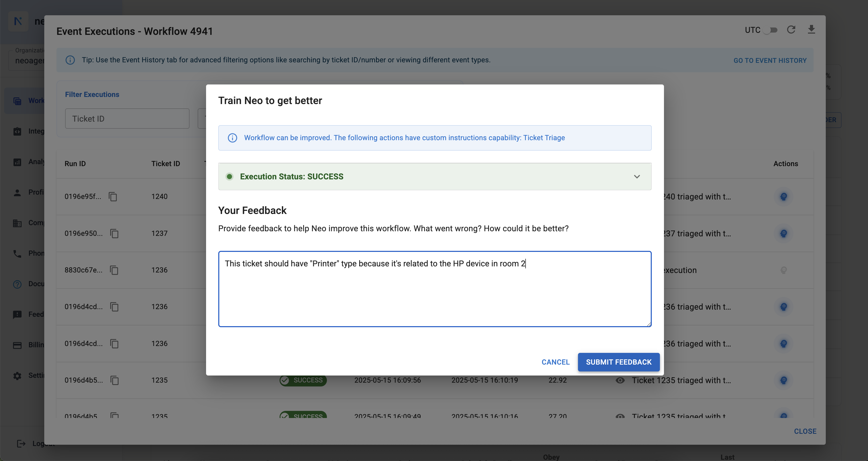Copy Run ID 0196d4b5 for ticket 1235
Screen dimensions: 868x461
click(114, 380)
